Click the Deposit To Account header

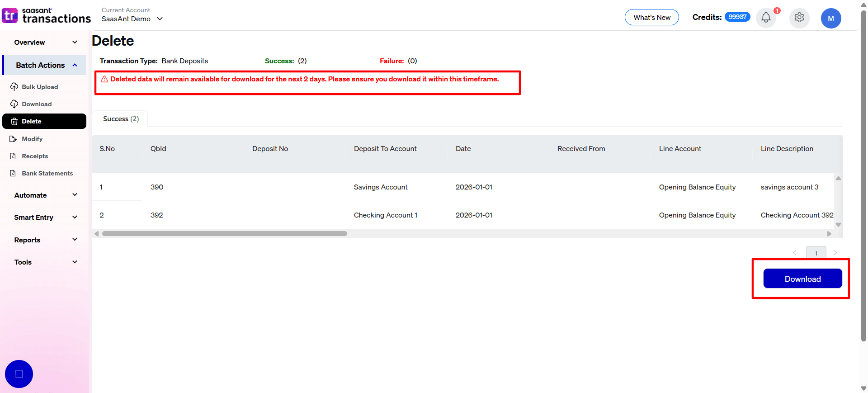[385, 149]
